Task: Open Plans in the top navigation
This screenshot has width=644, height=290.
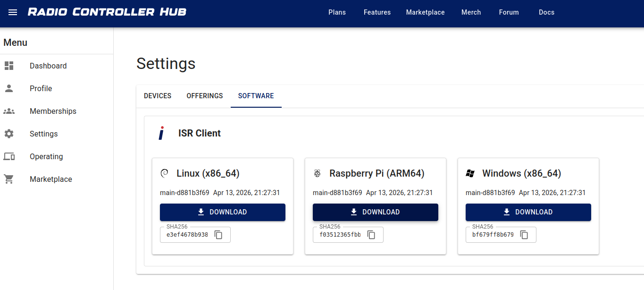Action: coord(337,12)
